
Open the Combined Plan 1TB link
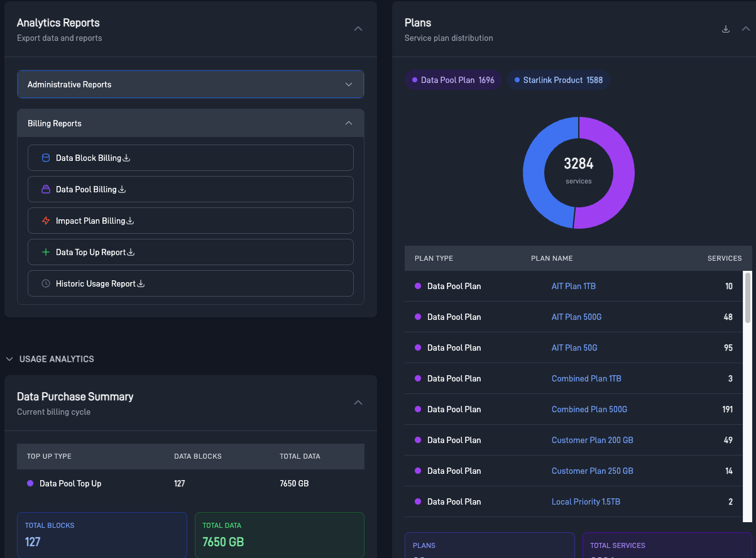click(x=586, y=378)
